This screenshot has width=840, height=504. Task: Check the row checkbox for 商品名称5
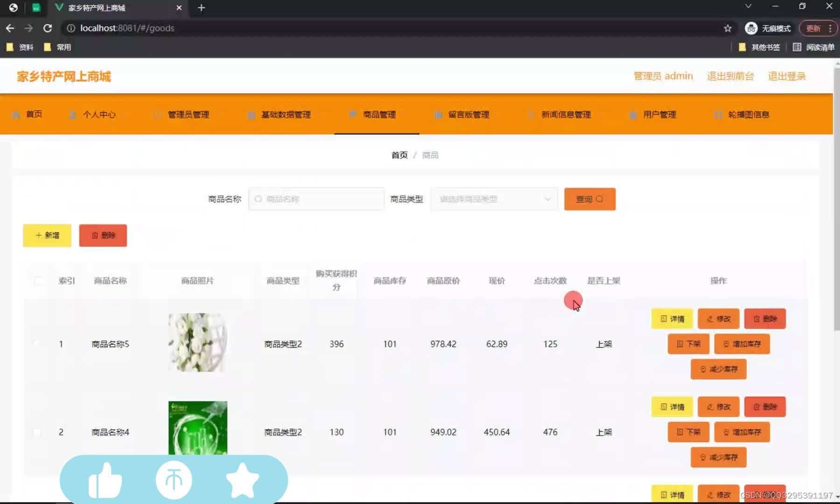tap(37, 344)
